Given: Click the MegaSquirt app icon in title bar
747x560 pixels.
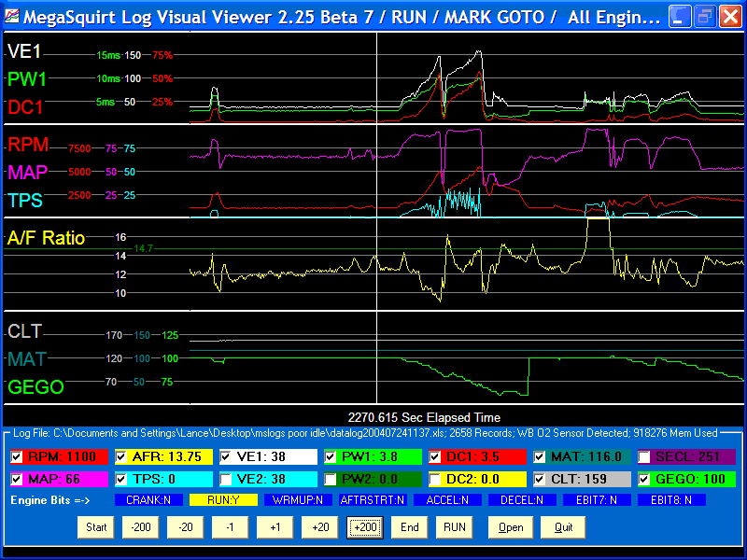Looking at the screenshot, I should pyautogui.click(x=12, y=17).
